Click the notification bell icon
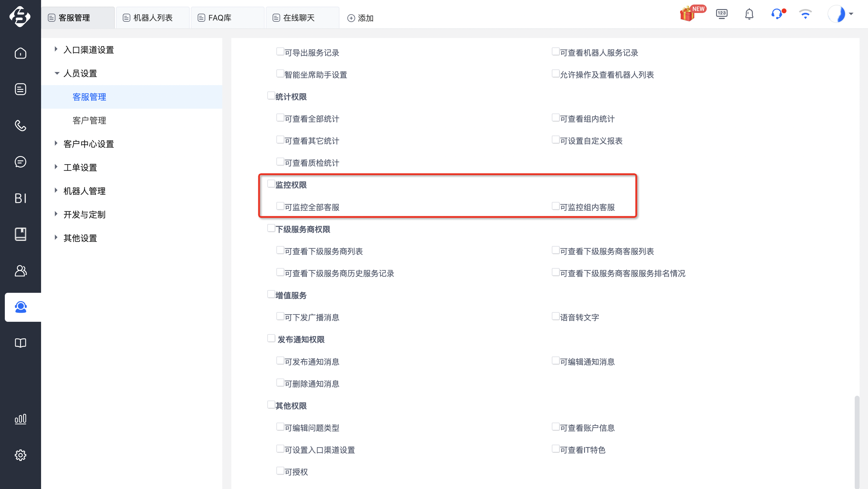868x489 pixels. click(x=749, y=14)
